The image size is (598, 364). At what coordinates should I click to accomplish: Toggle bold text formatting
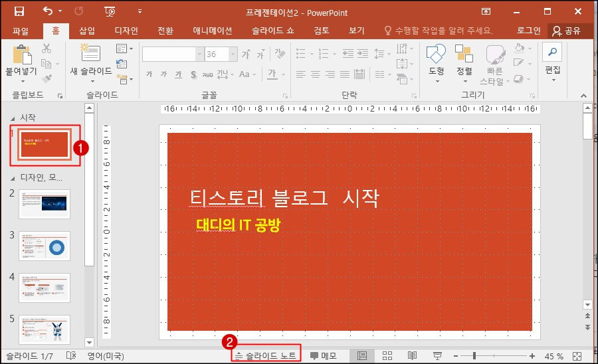point(149,74)
